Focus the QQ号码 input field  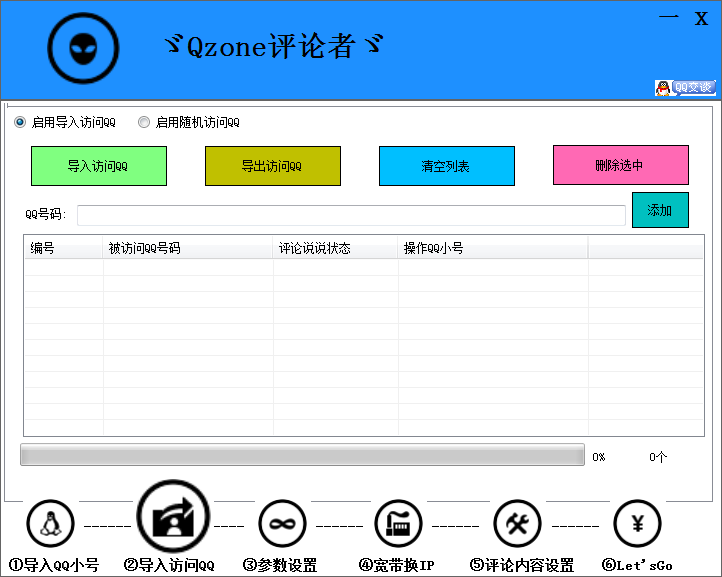(x=351, y=216)
